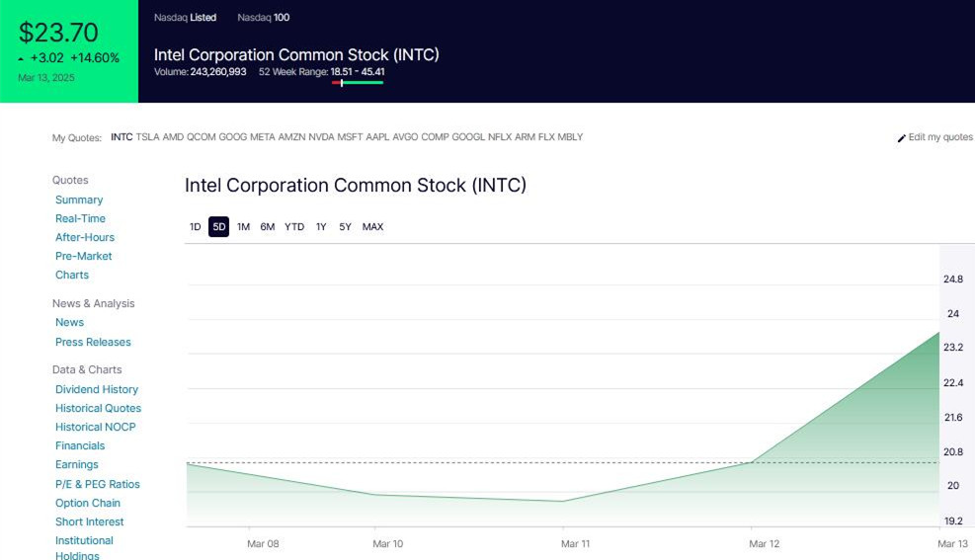Open Real-Time quotes link
This screenshot has width=975, height=560.
[x=80, y=218]
